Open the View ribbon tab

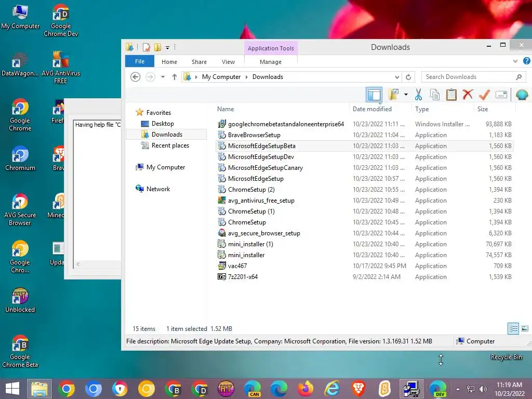(229, 62)
